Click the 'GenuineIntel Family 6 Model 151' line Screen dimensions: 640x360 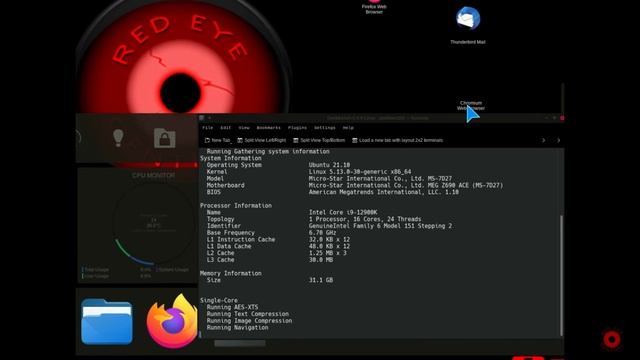tap(380, 226)
